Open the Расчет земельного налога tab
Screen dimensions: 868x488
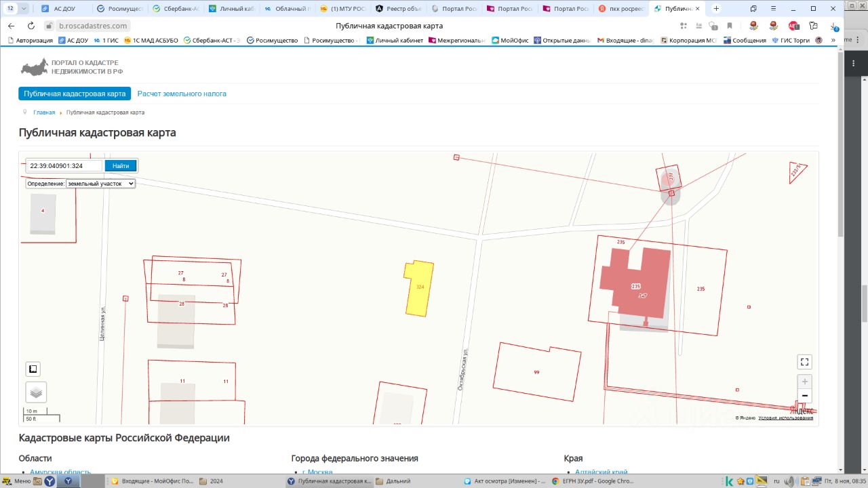point(182,94)
